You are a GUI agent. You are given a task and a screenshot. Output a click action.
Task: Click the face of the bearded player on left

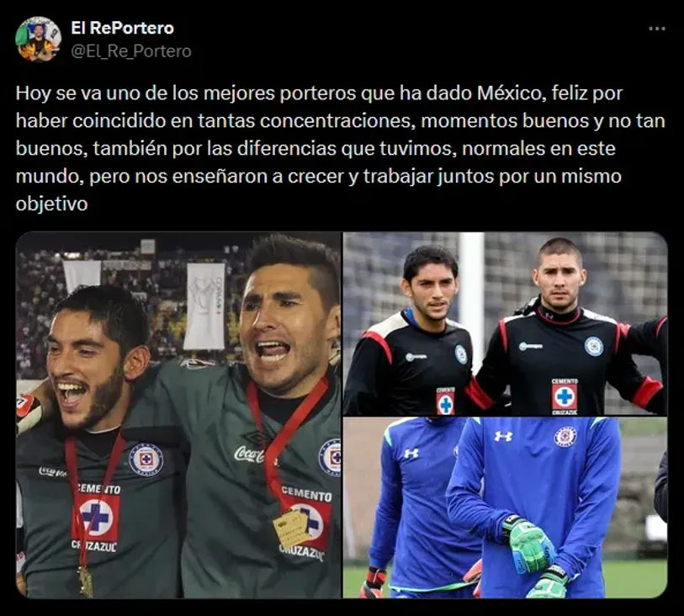click(x=85, y=373)
